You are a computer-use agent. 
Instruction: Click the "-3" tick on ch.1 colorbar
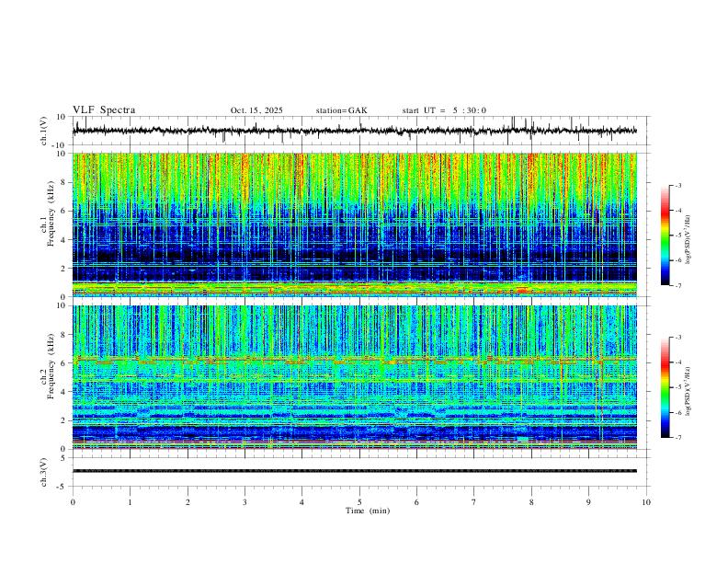tap(677, 185)
